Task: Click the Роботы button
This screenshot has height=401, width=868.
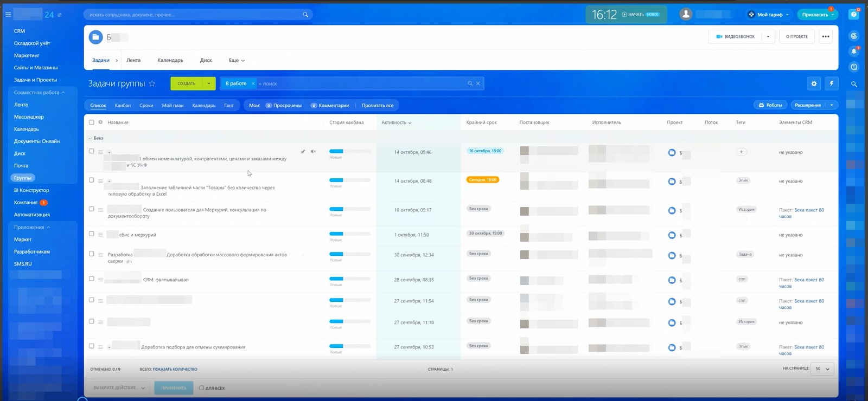Action: (770, 105)
